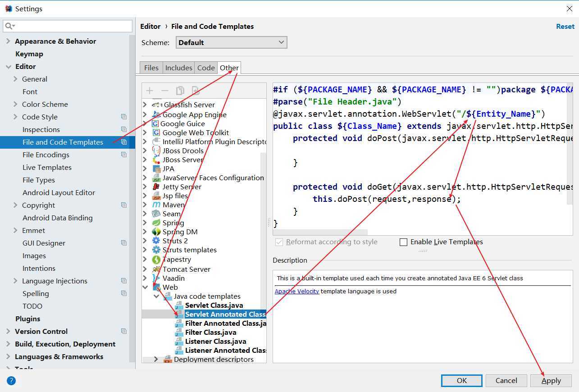The height and width of the screenshot is (392, 579).
Task: Select Listener Class.java template
Action: (x=216, y=341)
